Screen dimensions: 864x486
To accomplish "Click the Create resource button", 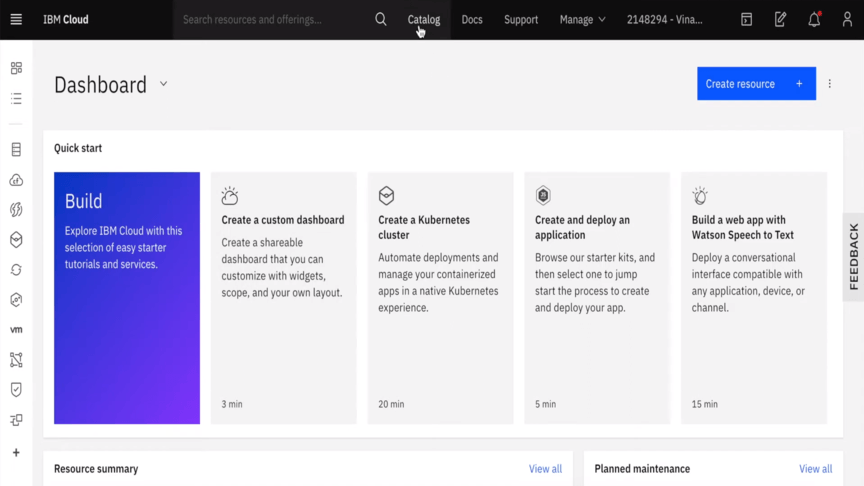I will coord(756,84).
